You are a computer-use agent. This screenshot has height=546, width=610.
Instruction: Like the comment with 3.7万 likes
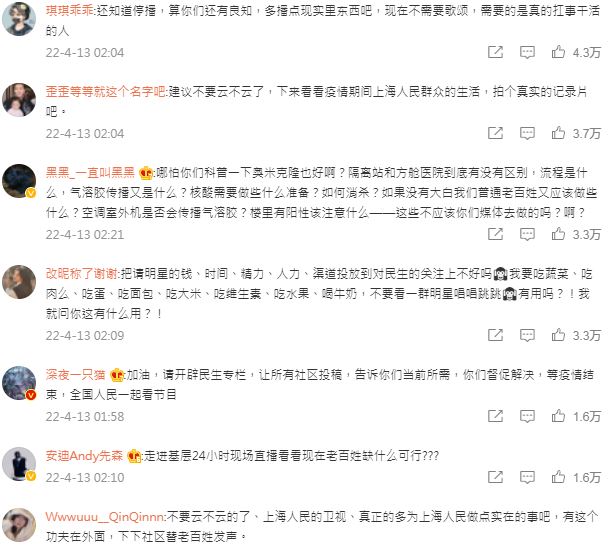click(x=558, y=133)
